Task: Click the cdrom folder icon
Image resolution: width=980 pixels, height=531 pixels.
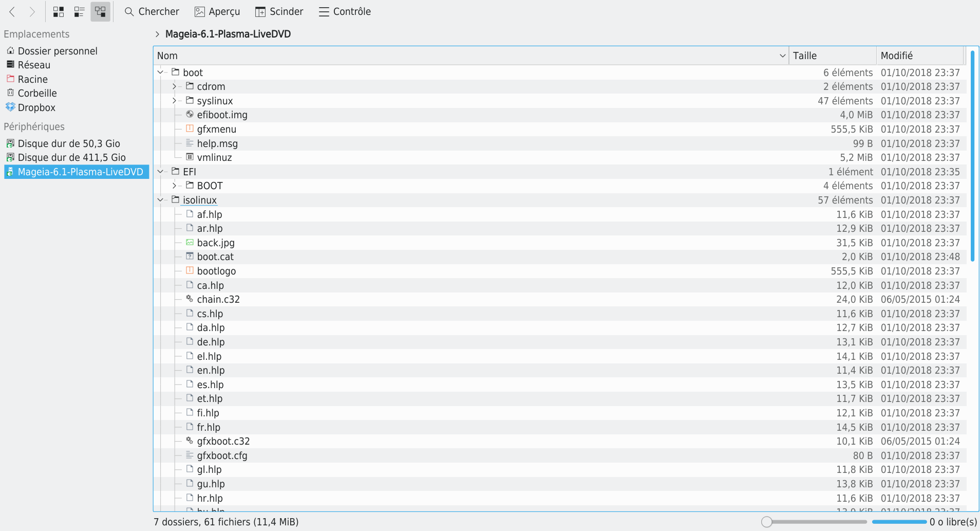Action: 190,86
